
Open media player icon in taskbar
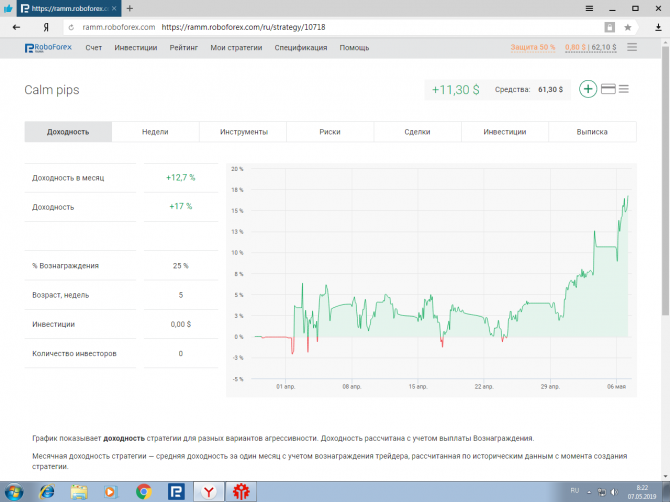pyautogui.click(x=111, y=492)
